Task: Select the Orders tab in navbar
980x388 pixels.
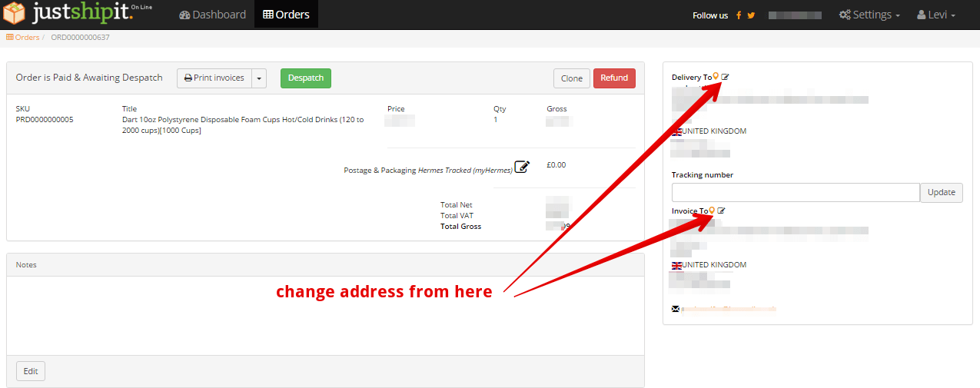Action: point(286,15)
